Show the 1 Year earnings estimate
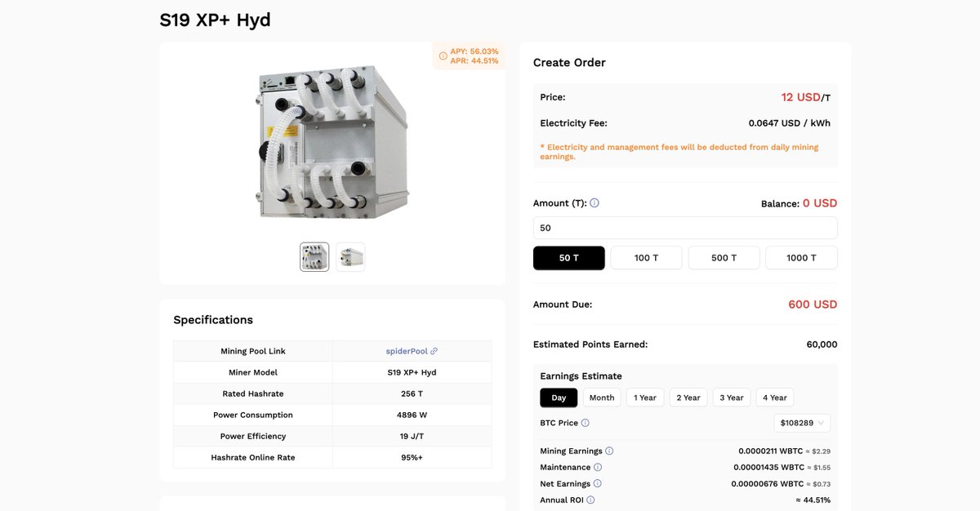Image resolution: width=980 pixels, height=511 pixels. [x=645, y=398]
